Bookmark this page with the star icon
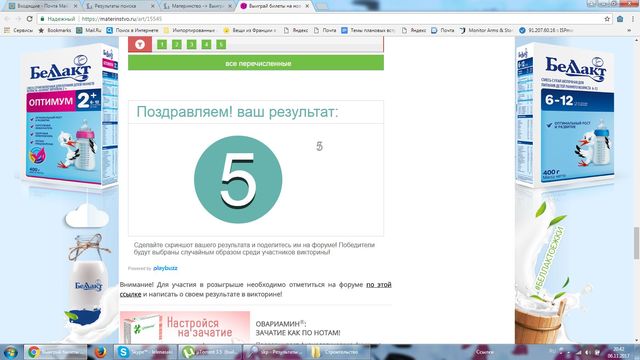Viewport: 640px width, 360px height. coord(607,19)
